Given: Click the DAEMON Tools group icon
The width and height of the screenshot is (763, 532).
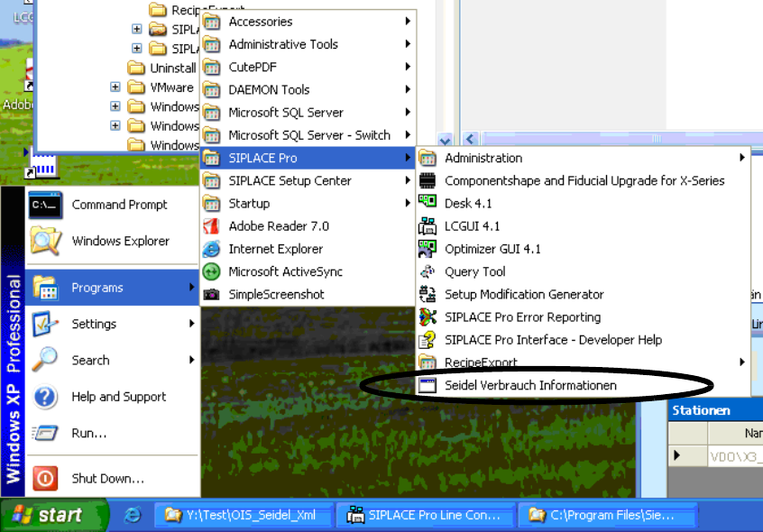Looking at the screenshot, I should [211, 89].
